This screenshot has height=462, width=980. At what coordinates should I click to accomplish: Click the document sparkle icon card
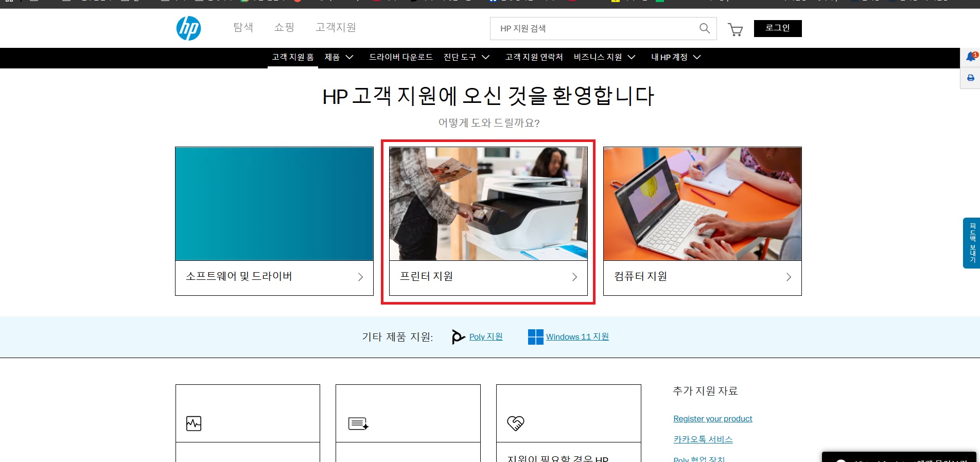coord(358,423)
